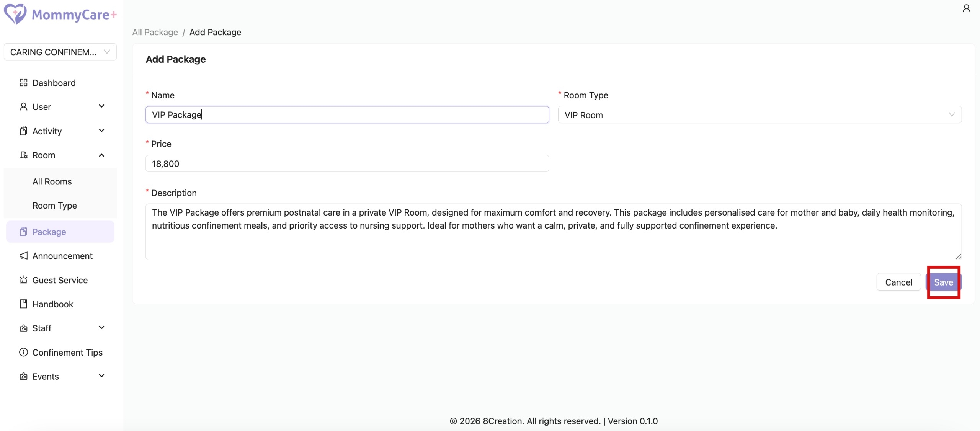The image size is (980, 431).
Task: Click the Announcement megaphone icon
Action: (23, 256)
